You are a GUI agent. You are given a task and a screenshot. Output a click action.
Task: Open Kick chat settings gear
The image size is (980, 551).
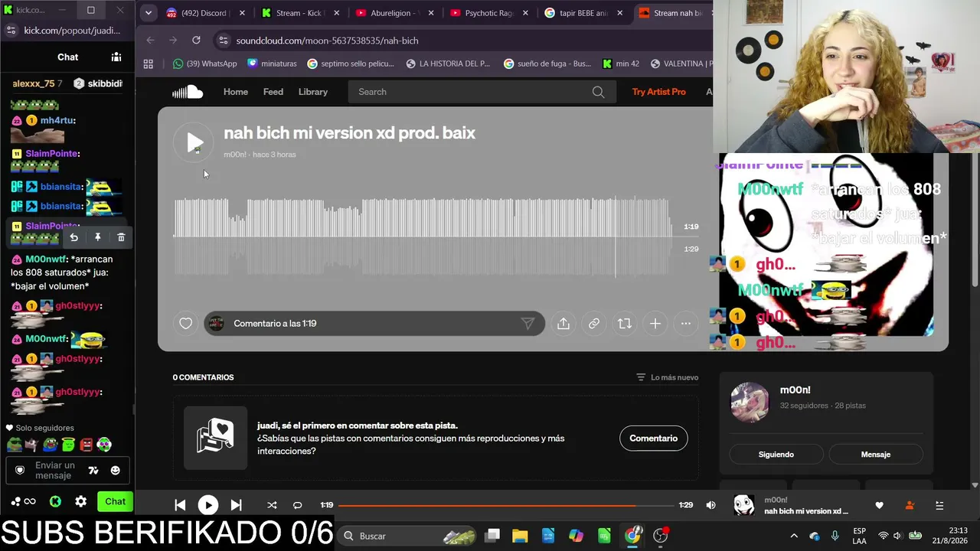80,502
